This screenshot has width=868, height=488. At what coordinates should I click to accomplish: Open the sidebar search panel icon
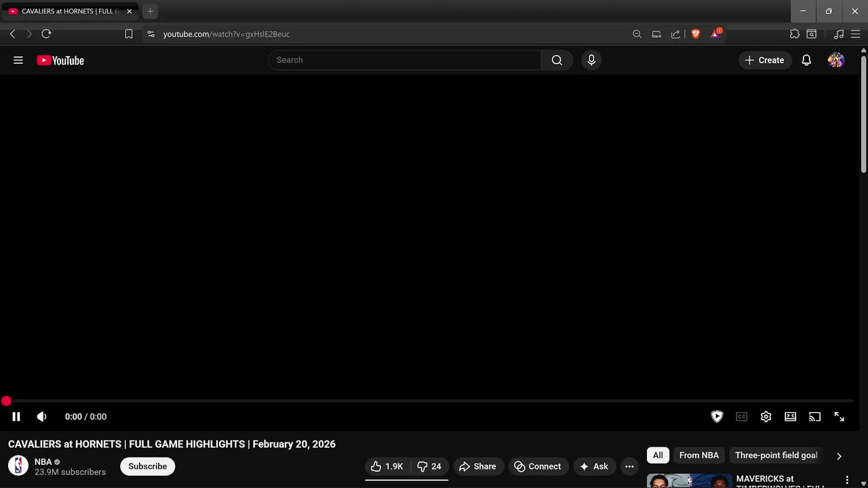[x=812, y=34]
